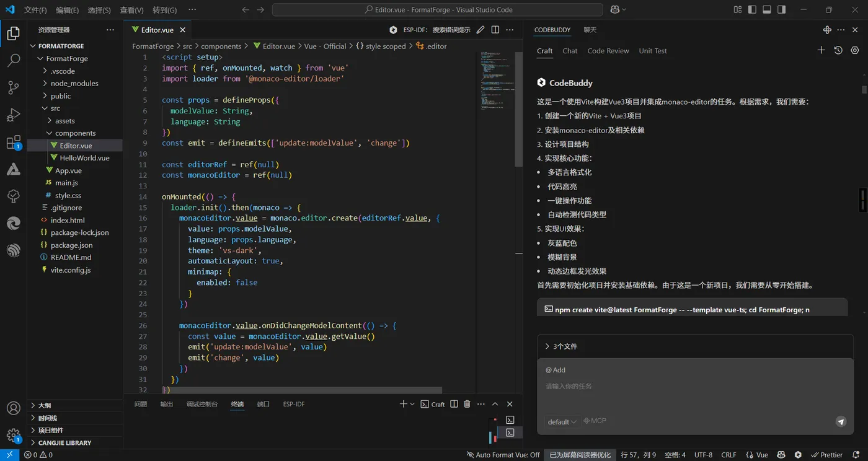Toggle the bottom panel layout button
Screen dimensions: 868x461
767,10
